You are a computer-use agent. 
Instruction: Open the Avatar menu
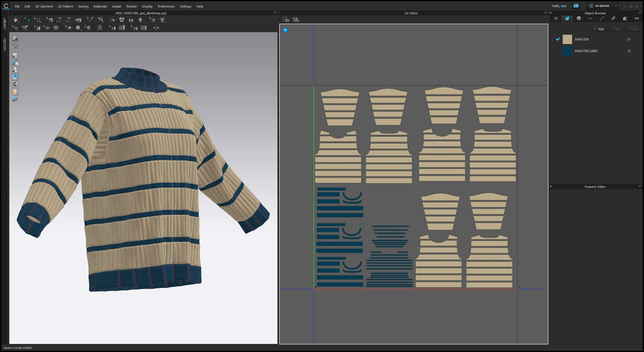tap(116, 6)
